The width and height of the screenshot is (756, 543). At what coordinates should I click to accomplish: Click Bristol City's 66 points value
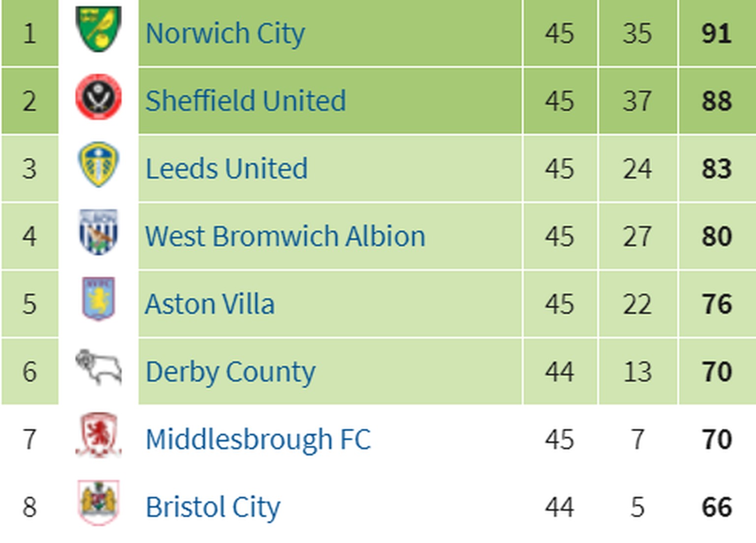tap(717, 507)
